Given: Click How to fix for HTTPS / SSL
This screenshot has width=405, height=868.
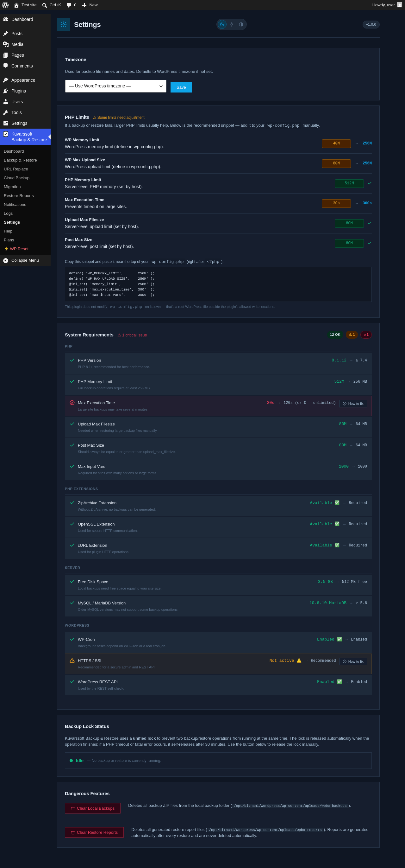Looking at the screenshot, I should click(x=353, y=661).
